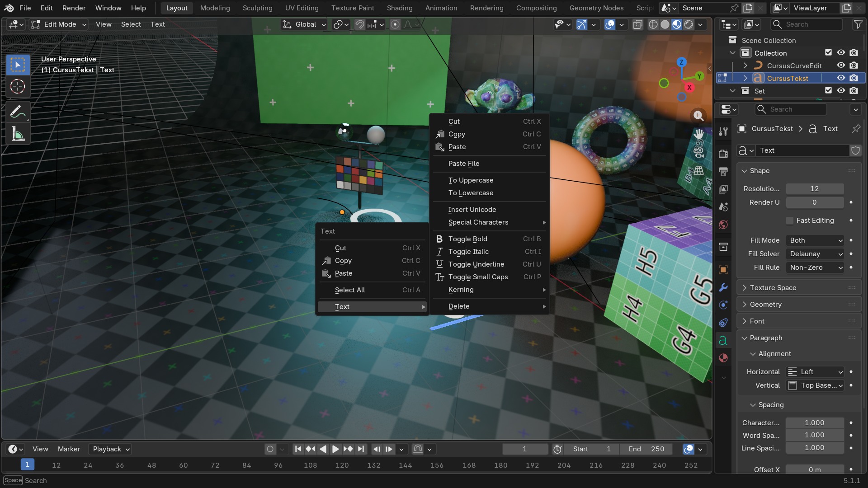Image resolution: width=868 pixels, height=488 pixels.
Task: Click the viewport zoom magnifier icon
Action: (x=698, y=116)
